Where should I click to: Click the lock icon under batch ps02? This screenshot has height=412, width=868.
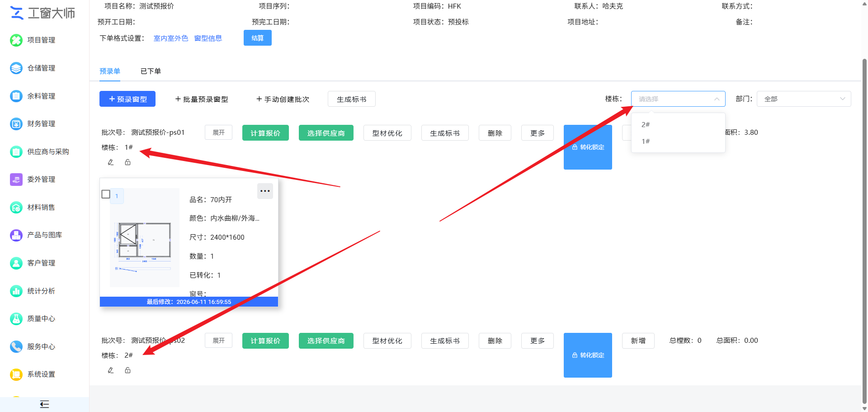[x=128, y=370]
